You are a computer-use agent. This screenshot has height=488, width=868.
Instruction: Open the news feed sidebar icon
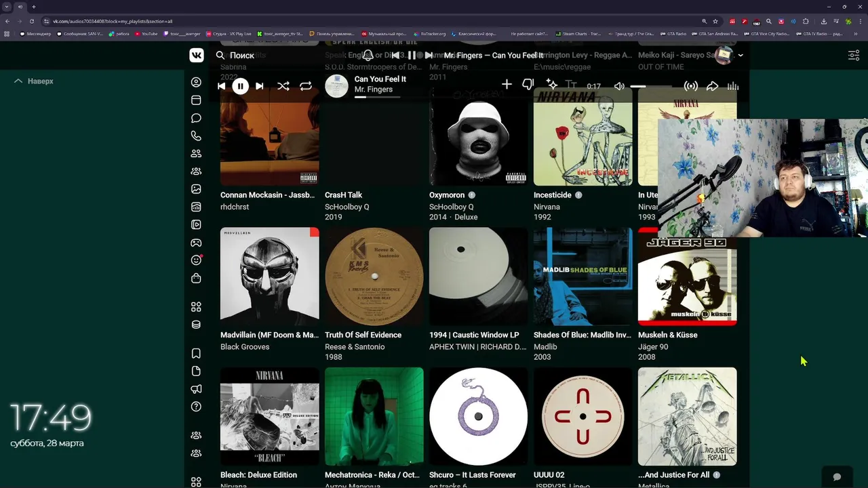196,100
